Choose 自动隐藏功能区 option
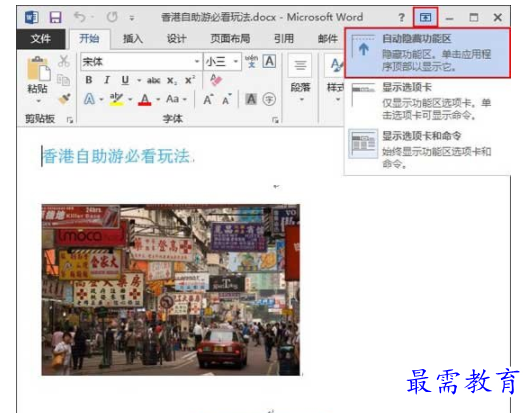The height and width of the screenshot is (413, 528). (x=427, y=53)
